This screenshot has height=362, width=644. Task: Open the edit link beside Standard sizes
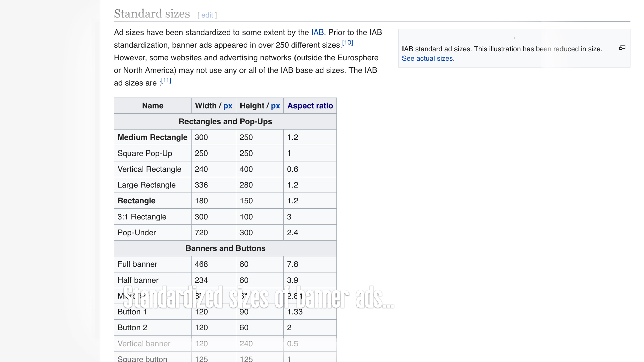tap(207, 15)
